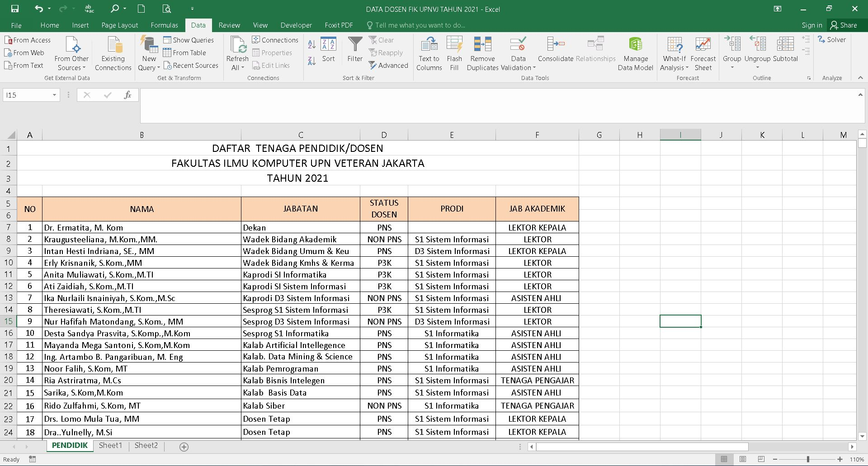The width and height of the screenshot is (868, 466).
Task: Expand From Other Sources dropdown
Action: pyautogui.click(x=84, y=68)
